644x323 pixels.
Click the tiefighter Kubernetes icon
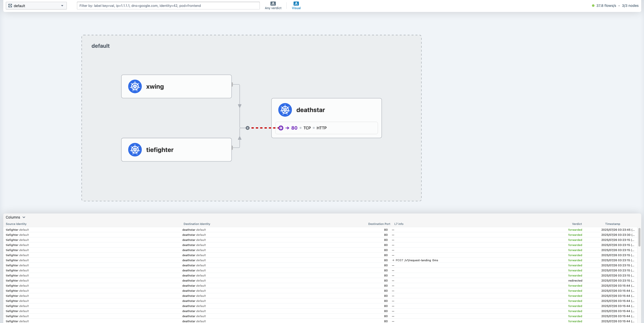coord(135,150)
